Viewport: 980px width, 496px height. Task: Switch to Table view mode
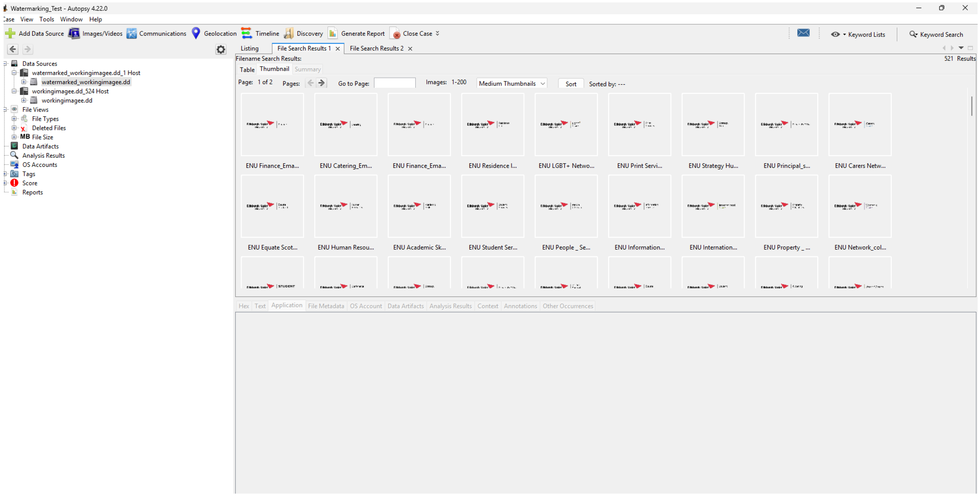[x=247, y=70]
